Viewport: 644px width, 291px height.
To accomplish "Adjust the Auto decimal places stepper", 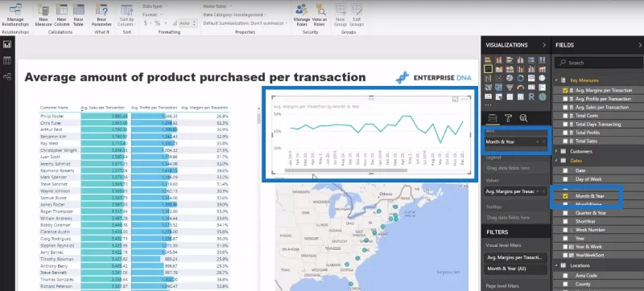I will click(195, 23).
